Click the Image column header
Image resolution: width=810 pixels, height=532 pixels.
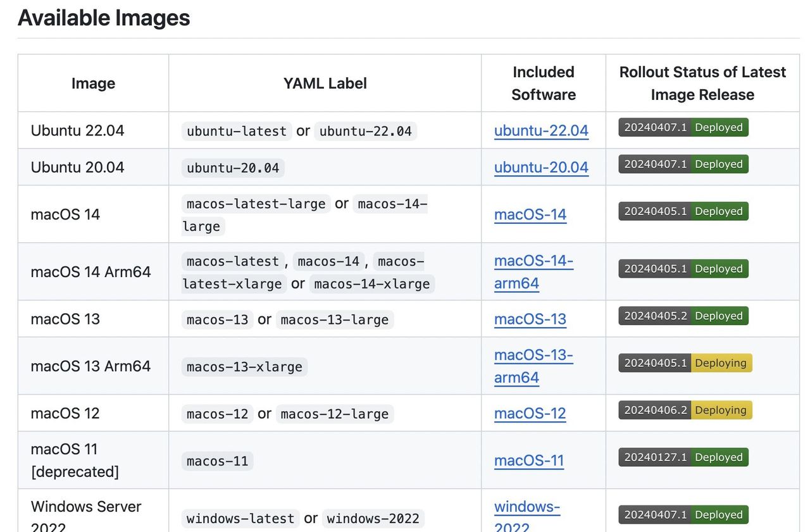tap(93, 84)
